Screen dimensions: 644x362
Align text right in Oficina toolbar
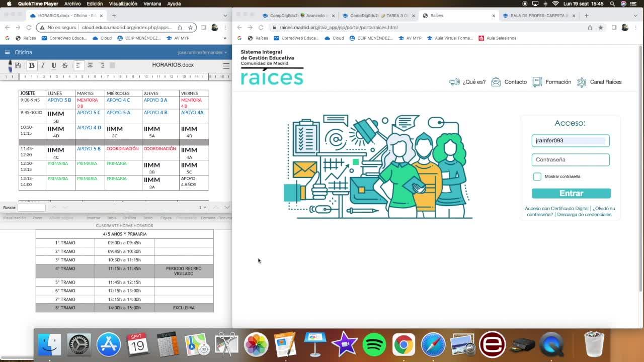(x=101, y=65)
